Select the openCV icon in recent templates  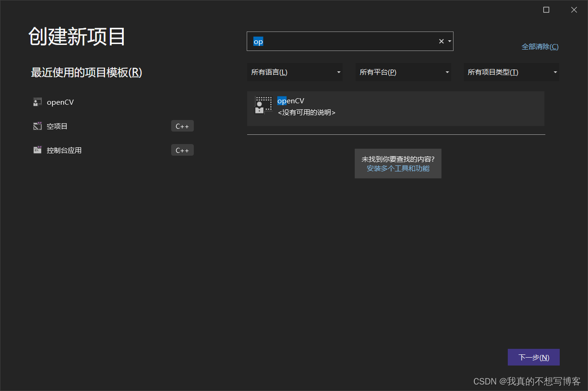pyautogui.click(x=37, y=102)
